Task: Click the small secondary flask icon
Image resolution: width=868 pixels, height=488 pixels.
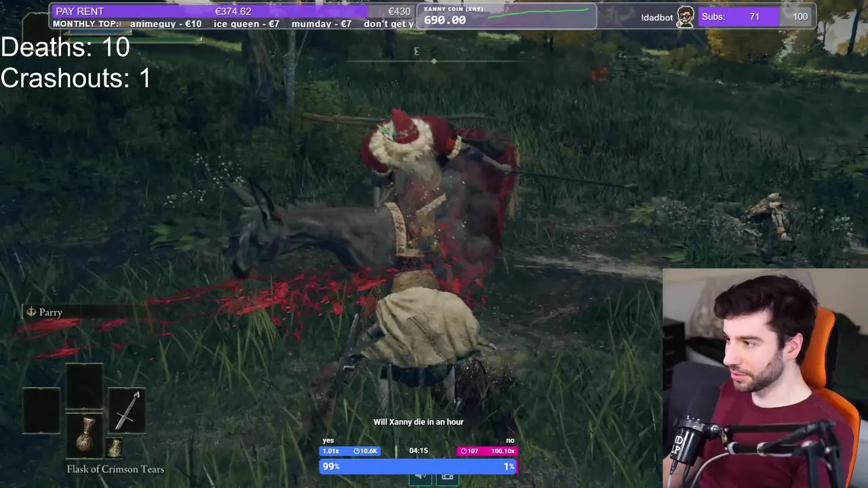Action: (115, 447)
